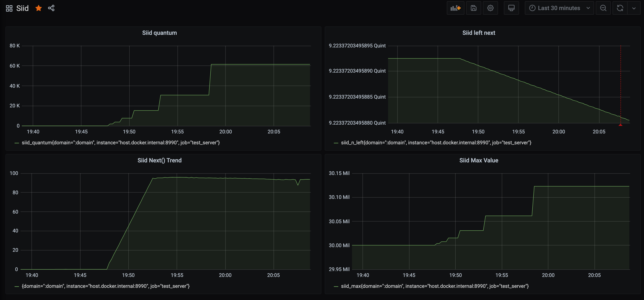Open Siid left next panel menu

[478, 33]
